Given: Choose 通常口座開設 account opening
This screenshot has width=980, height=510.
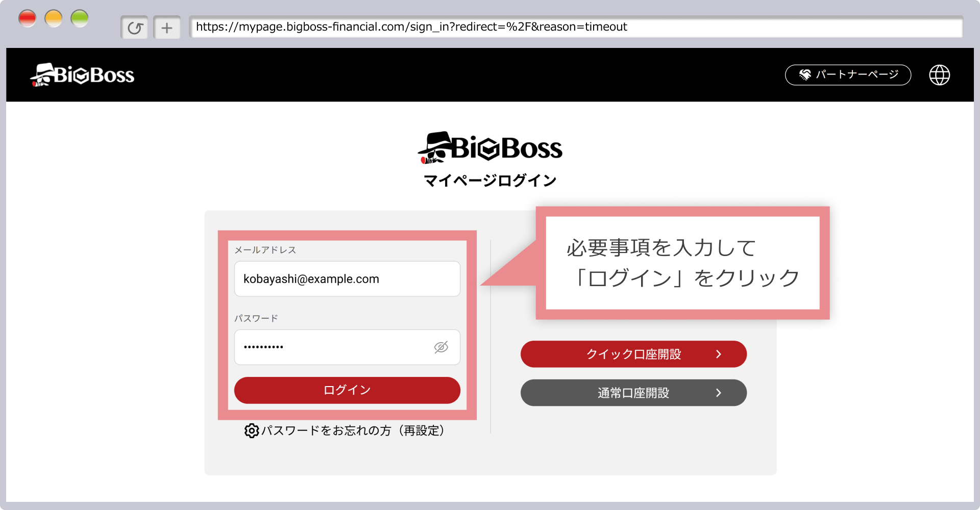Looking at the screenshot, I should [x=633, y=393].
